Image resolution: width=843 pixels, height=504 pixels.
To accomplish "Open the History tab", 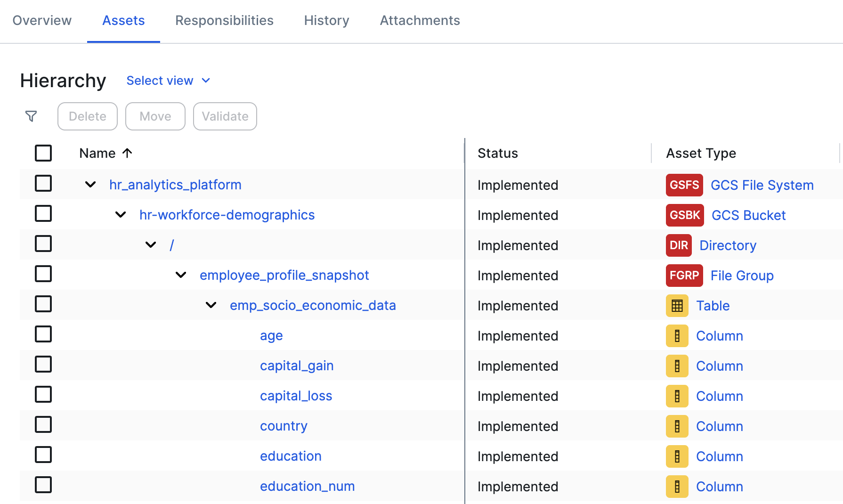I will coord(326,21).
